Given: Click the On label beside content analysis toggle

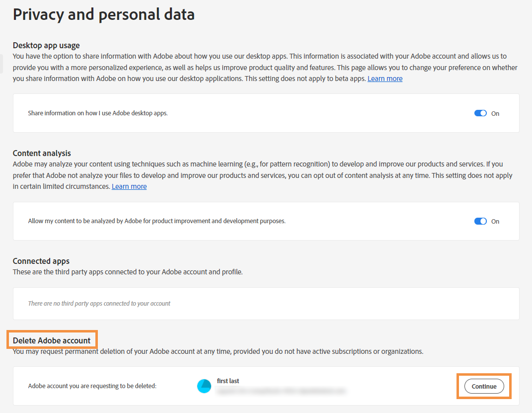Looking at the screenshot, I should (495, 222).
